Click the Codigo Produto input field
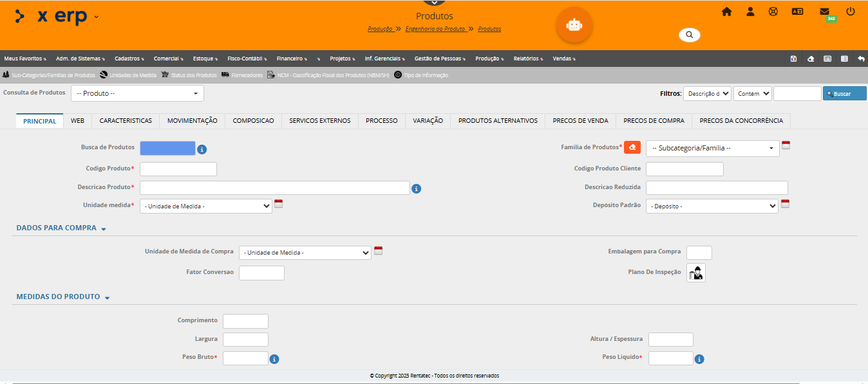The width and height of the screenshot is (868, 384). 178,169
